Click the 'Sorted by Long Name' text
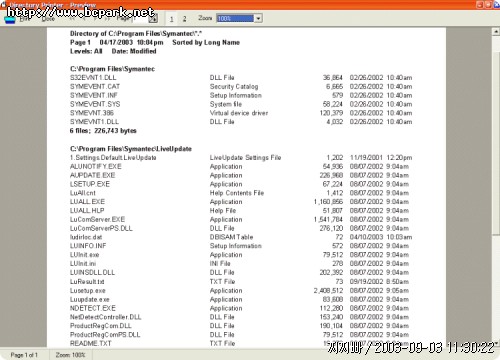Viewport: 500px width, 360px height. pyautogui.click(x=206, y=42)
